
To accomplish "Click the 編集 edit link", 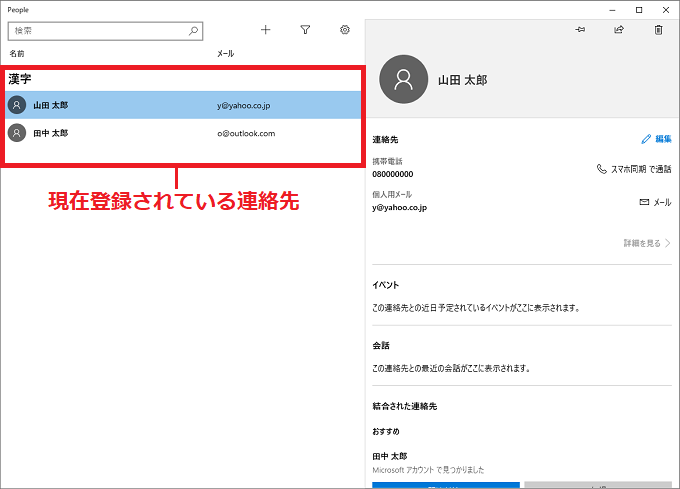I will tap(663, 139).
